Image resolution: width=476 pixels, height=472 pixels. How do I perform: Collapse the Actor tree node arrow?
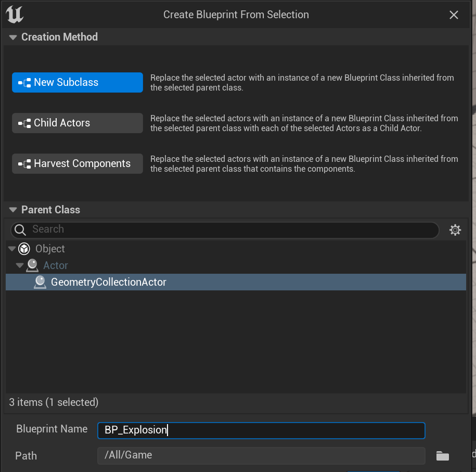[x=20, y=265]
